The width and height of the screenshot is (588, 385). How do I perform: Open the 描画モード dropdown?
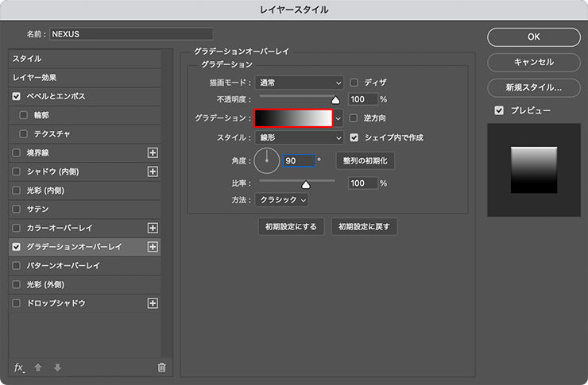[x=300, y=82]
